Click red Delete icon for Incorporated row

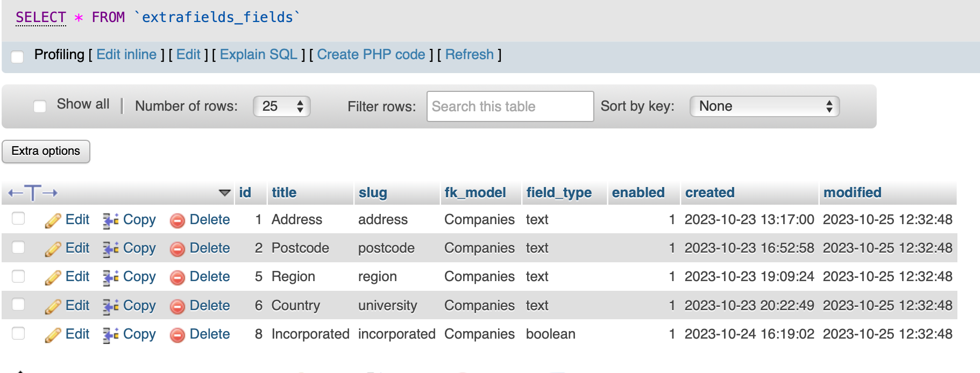coord(177,335)
